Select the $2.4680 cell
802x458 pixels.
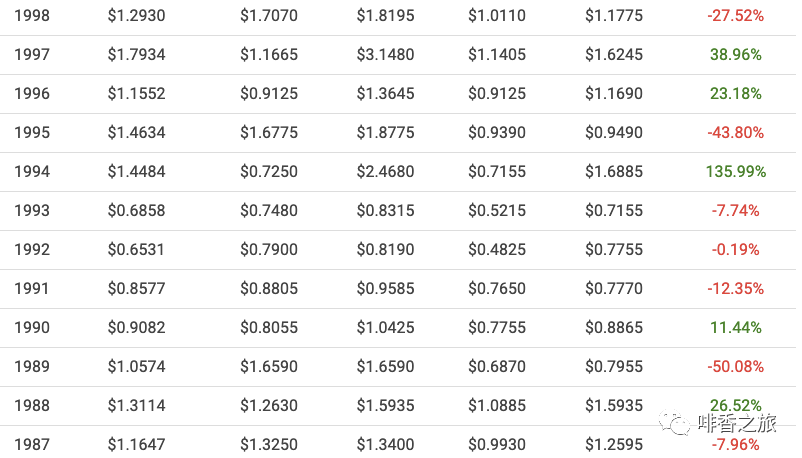[x=385, y=172]
